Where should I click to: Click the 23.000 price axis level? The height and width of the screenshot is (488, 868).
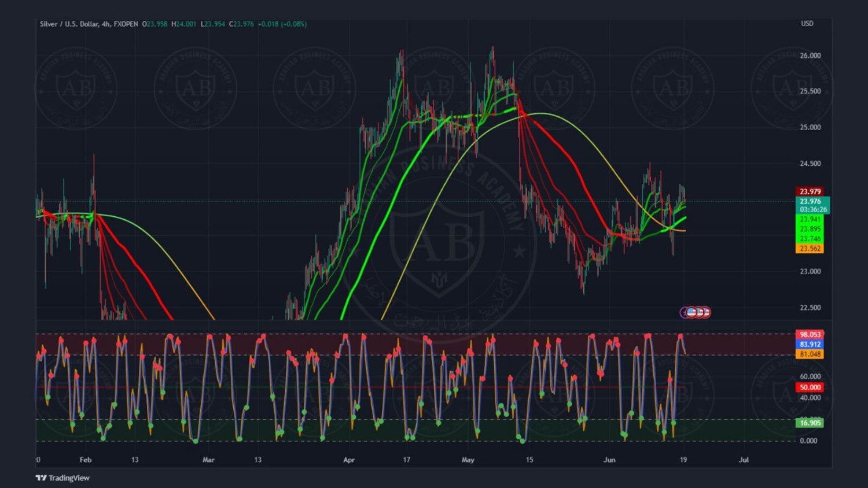pos(810,271)
